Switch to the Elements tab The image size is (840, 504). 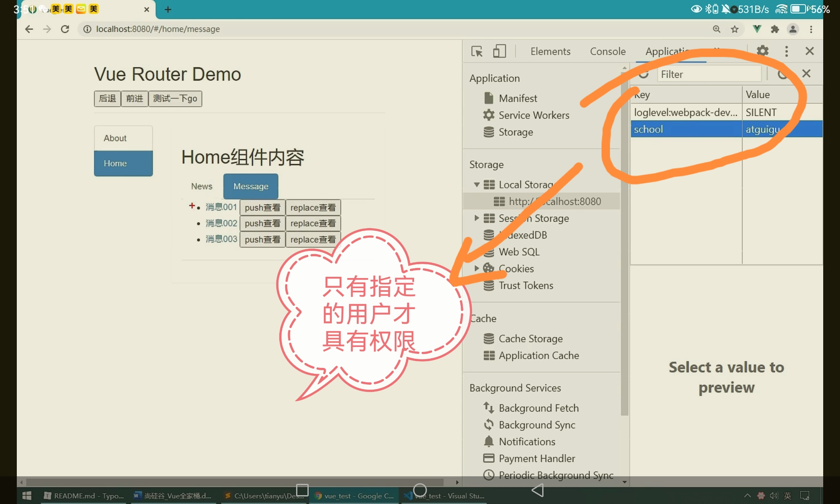click(550, 51)
